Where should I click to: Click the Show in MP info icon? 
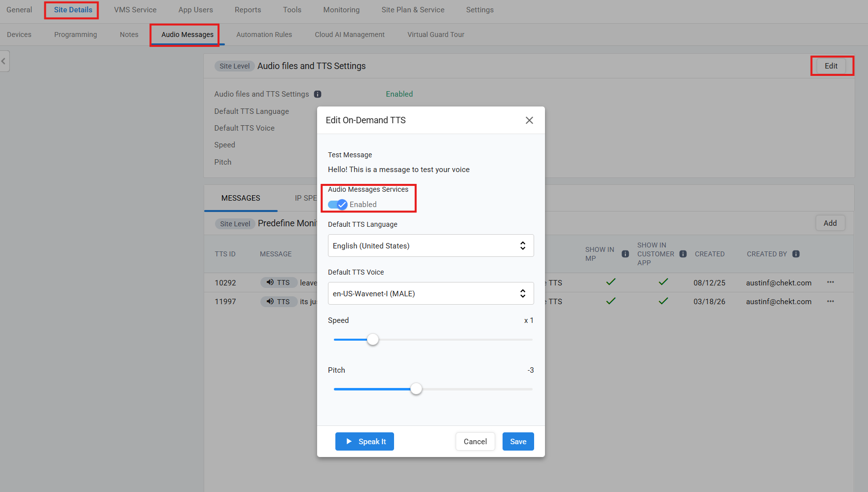625,254
